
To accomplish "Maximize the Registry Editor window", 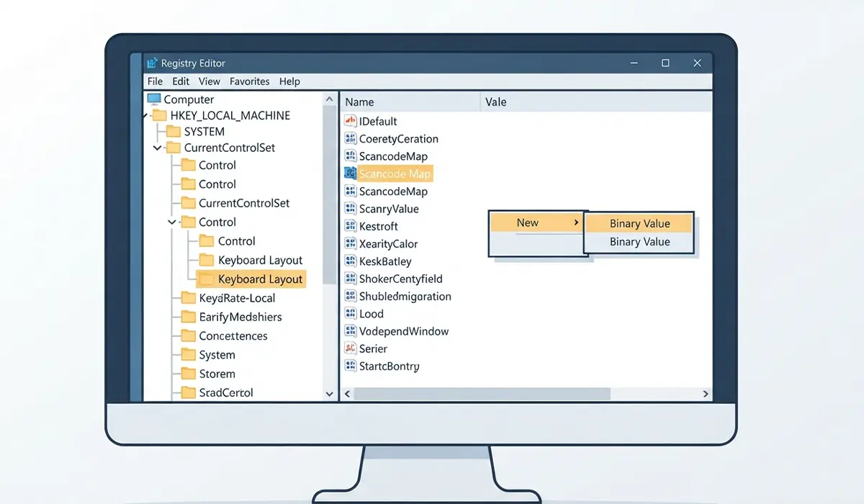I will pyautogui.click(x=665, y=63).
